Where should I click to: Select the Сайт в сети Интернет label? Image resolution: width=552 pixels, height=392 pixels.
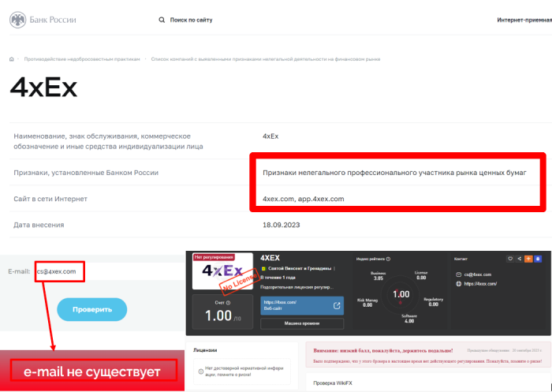(x=50, y=199)
